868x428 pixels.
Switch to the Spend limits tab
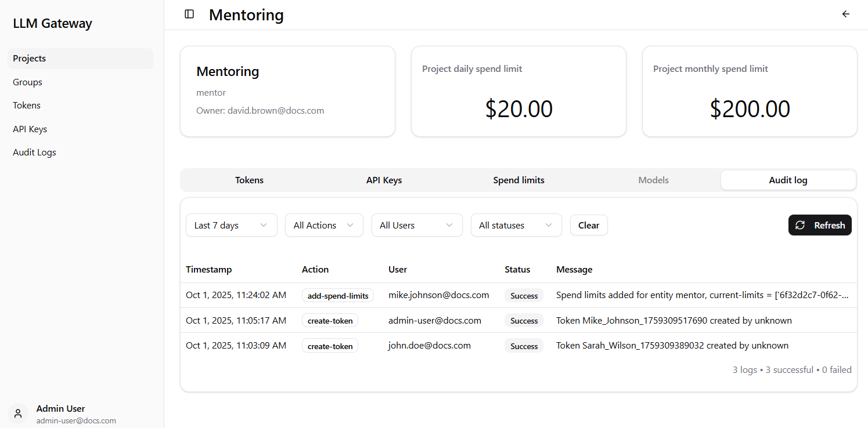pos(518,180)
